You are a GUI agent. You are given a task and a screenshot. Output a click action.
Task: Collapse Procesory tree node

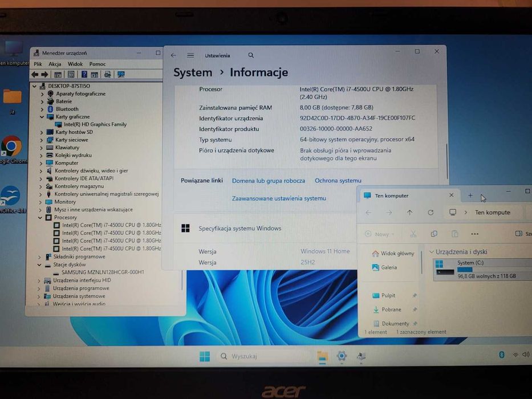click(40, 218)
